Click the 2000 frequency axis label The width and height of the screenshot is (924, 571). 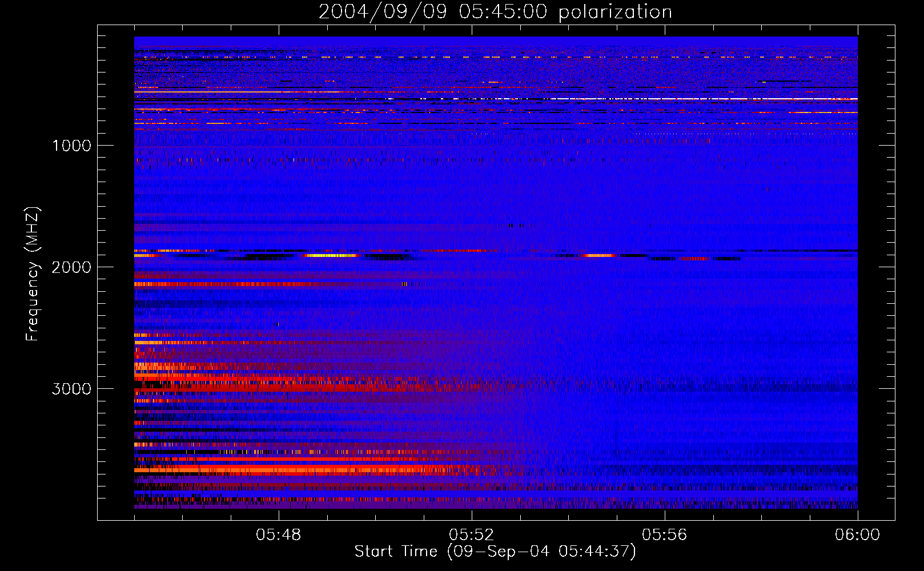tap(72, 267)
